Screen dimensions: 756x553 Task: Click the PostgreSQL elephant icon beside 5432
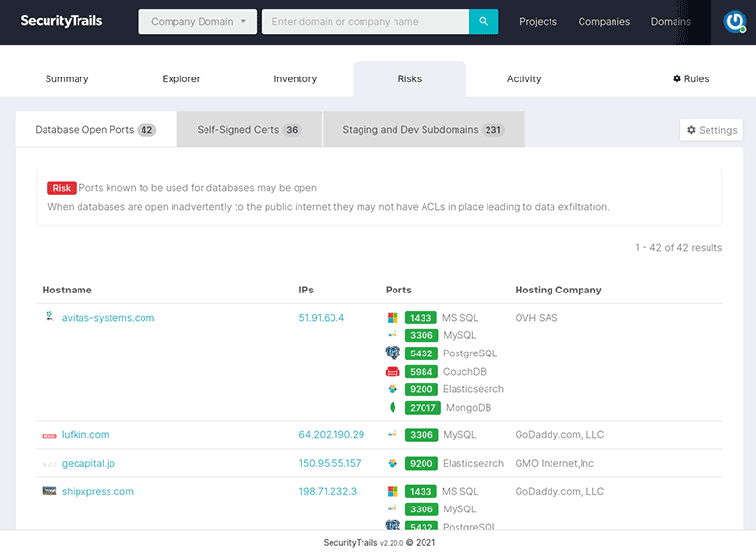point(393,353)
